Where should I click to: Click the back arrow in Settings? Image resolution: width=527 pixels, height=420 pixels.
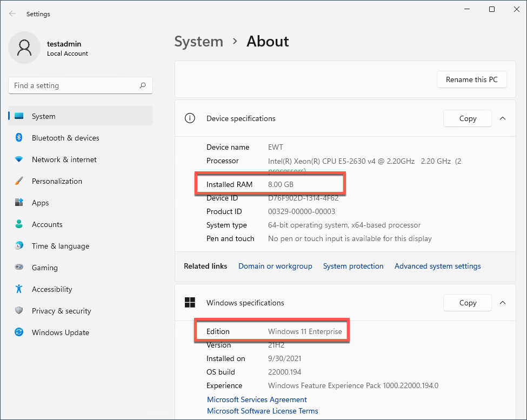click(12, 14)
